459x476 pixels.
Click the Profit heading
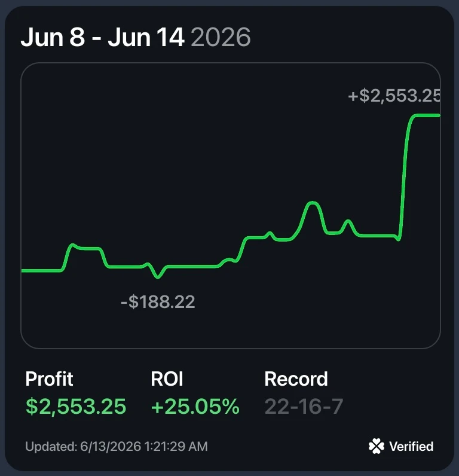tap(49, 379)
